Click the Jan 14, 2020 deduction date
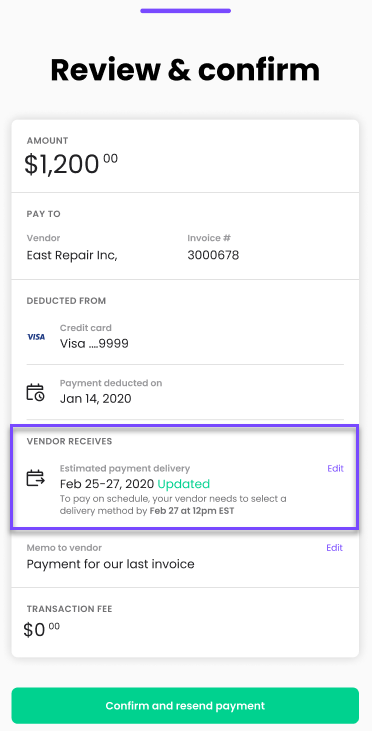This screenshot has height=731, width=372. tap(96, 399)
